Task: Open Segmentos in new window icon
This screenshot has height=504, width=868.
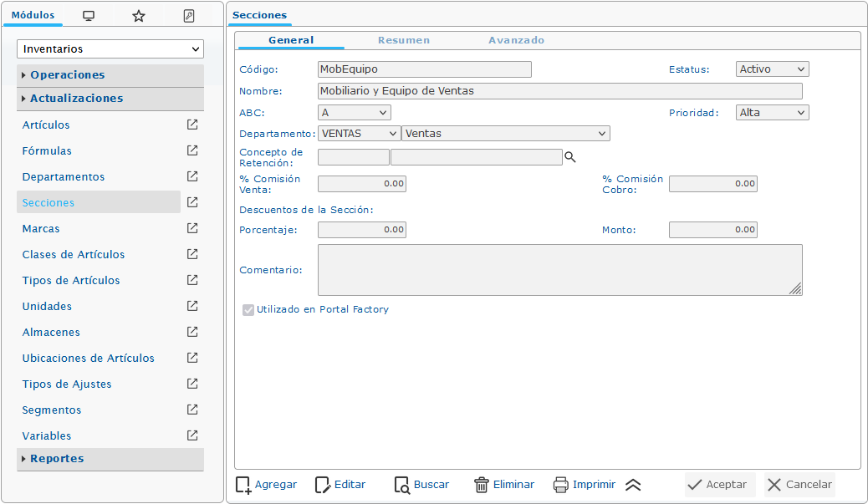Action: tap(192, 410)
